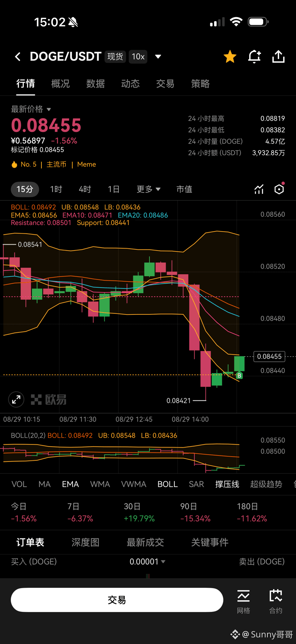
Task: Toggle the VWMA indicator
Action: (134, 484)
